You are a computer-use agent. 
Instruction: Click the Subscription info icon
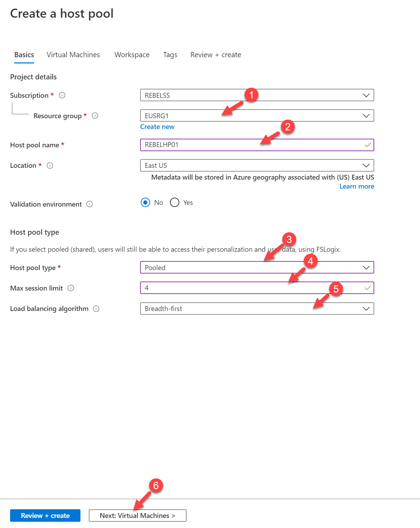(x=62, y=95)
